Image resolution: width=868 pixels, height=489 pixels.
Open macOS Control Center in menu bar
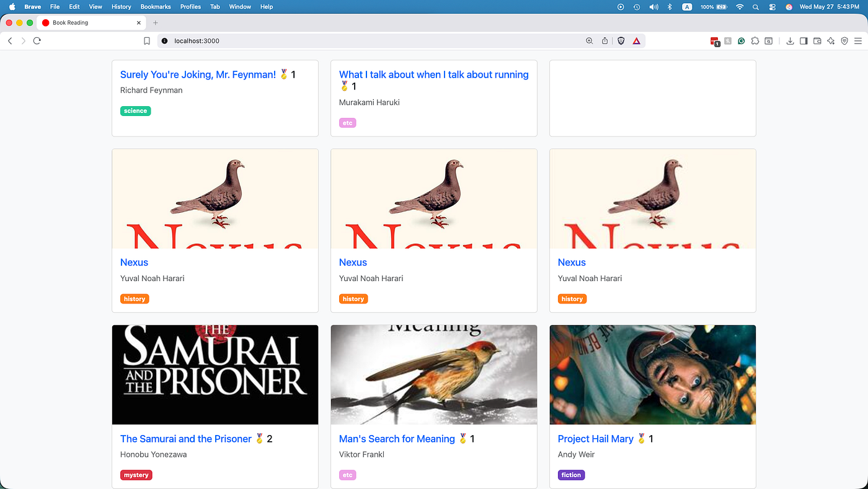coord(773,7)
